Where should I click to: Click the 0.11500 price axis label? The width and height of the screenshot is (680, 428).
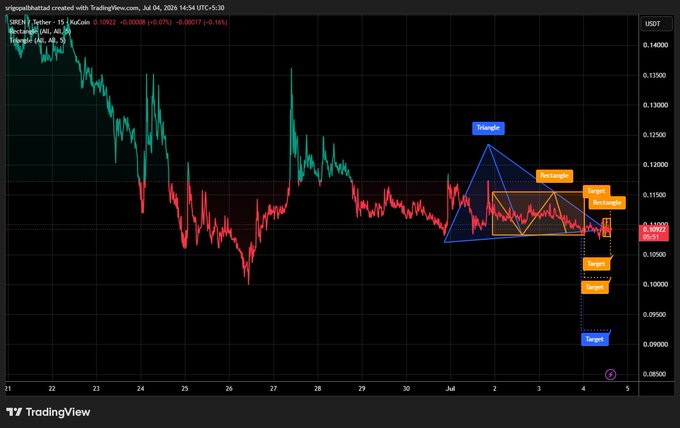coord(655,195)
